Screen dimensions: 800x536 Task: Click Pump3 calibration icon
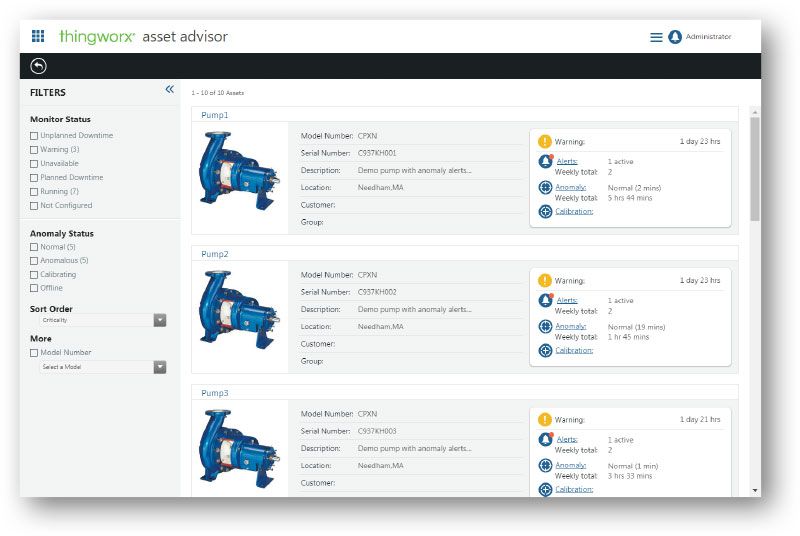coord(545,489)
